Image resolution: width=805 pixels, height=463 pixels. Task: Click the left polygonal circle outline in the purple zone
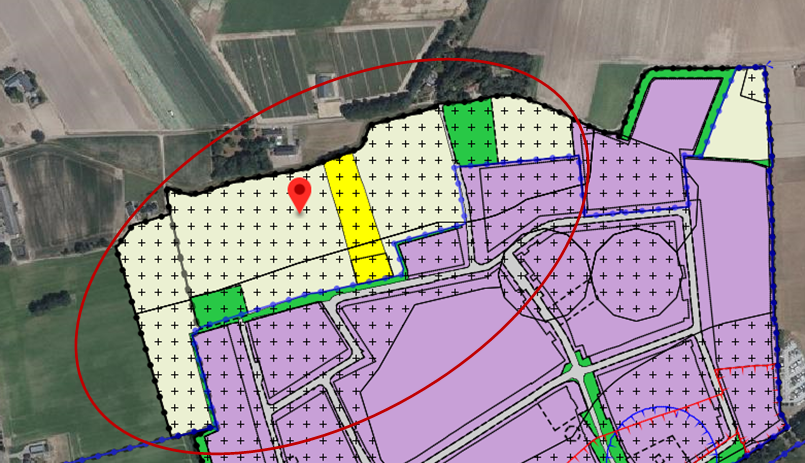(x=545, y=275)
